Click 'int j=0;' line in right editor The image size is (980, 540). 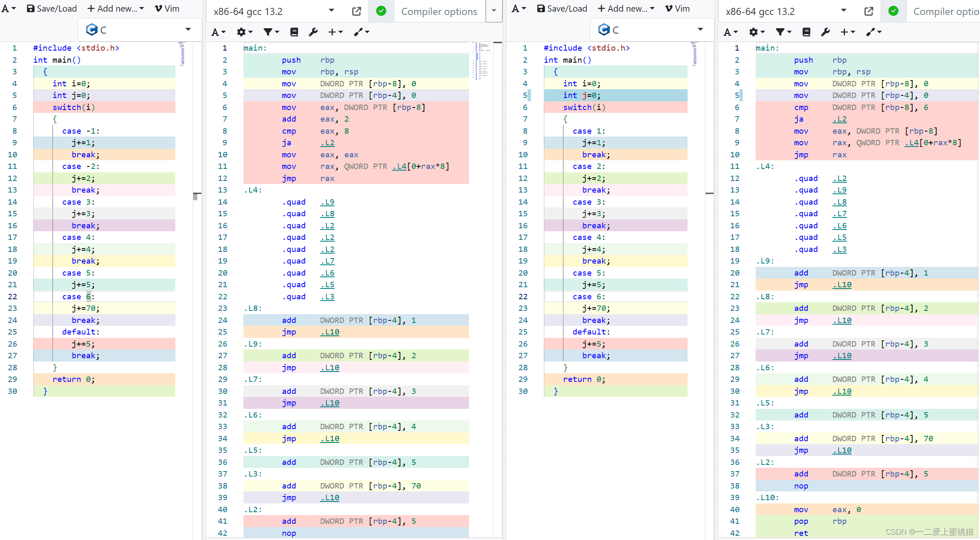(x=582, y=95)
